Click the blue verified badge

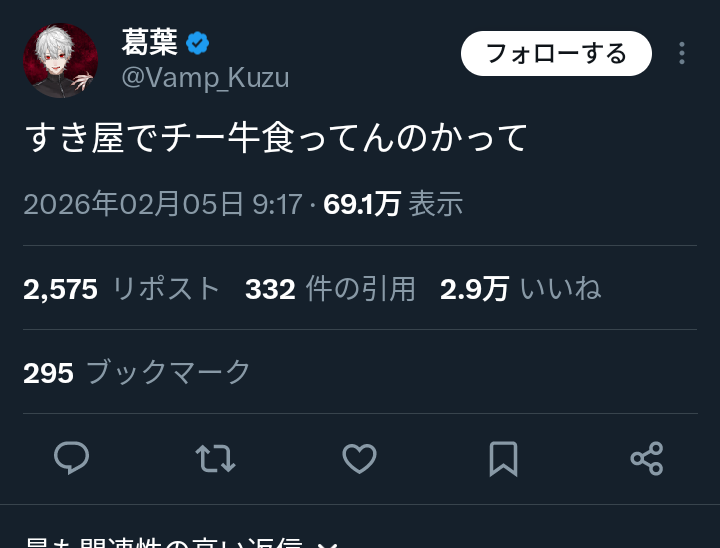(197, 43)
